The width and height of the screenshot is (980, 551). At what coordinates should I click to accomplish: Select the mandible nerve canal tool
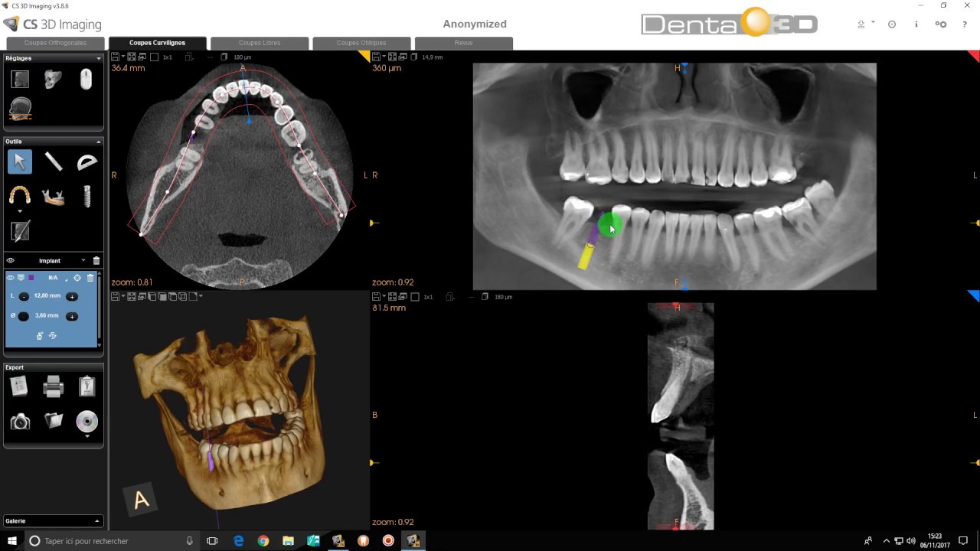point(54,197)
